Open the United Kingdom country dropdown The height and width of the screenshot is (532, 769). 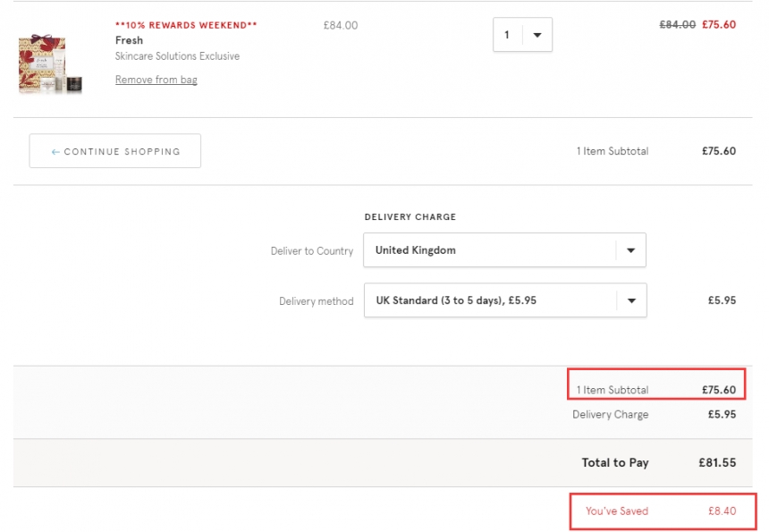click(492, 250)
